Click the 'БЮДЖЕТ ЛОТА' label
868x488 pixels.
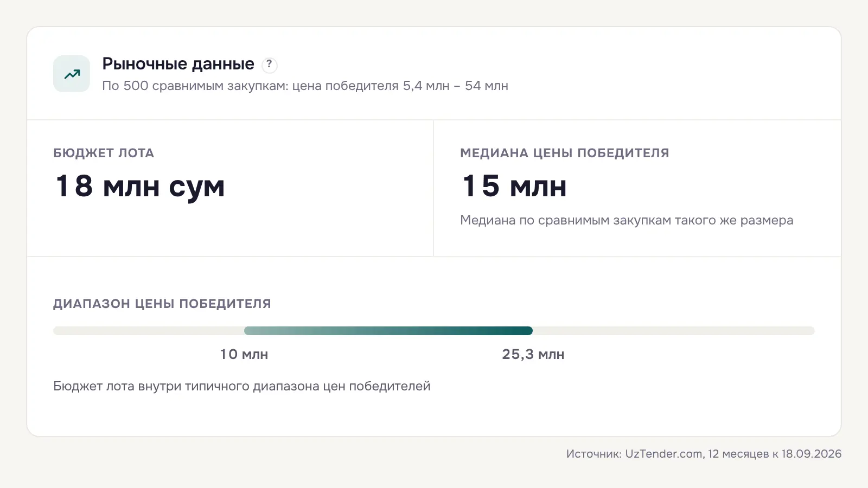pyautogui.click(x=104, y=153)
